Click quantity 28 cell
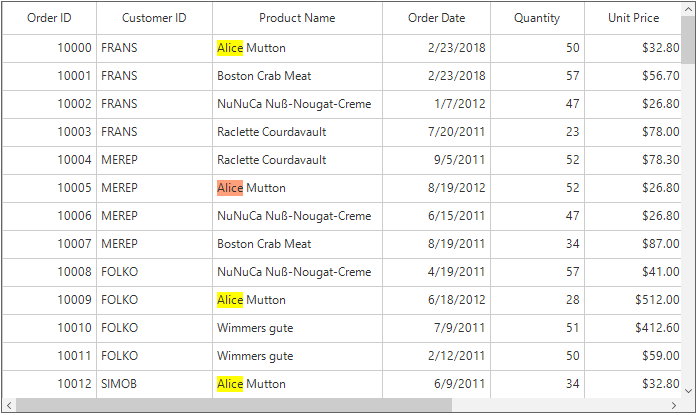This screenshot has width=697, height=415. [537, 300]
